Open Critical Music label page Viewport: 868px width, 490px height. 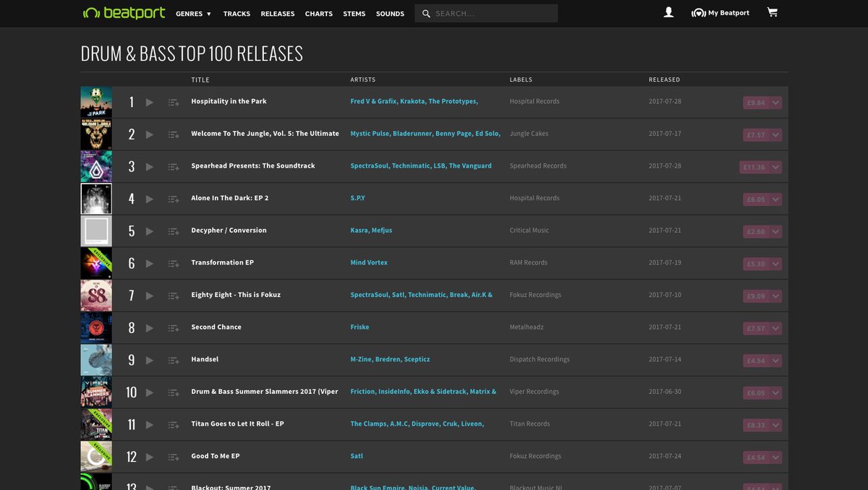[529, 231]
